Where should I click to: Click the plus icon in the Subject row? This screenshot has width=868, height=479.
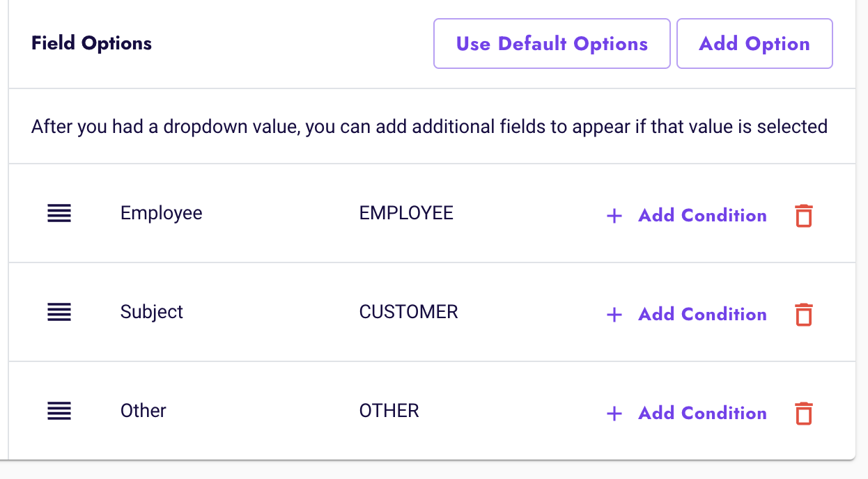click(x=614, y=315)
